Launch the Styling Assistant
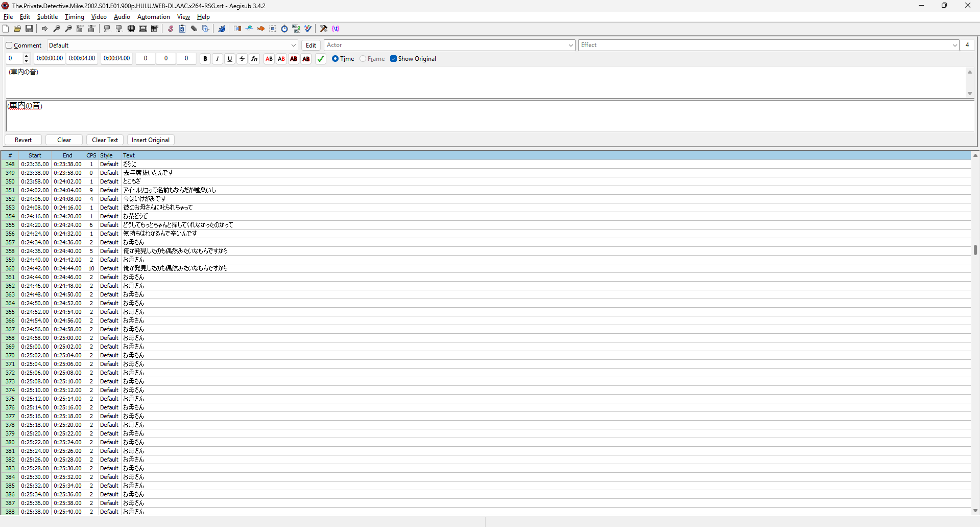This screenshot has width=980, height=527. tap(249, 29)
